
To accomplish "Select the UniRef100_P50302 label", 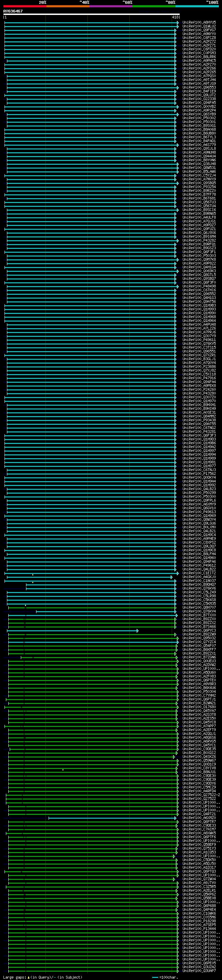I will click(x=199, y=118).
